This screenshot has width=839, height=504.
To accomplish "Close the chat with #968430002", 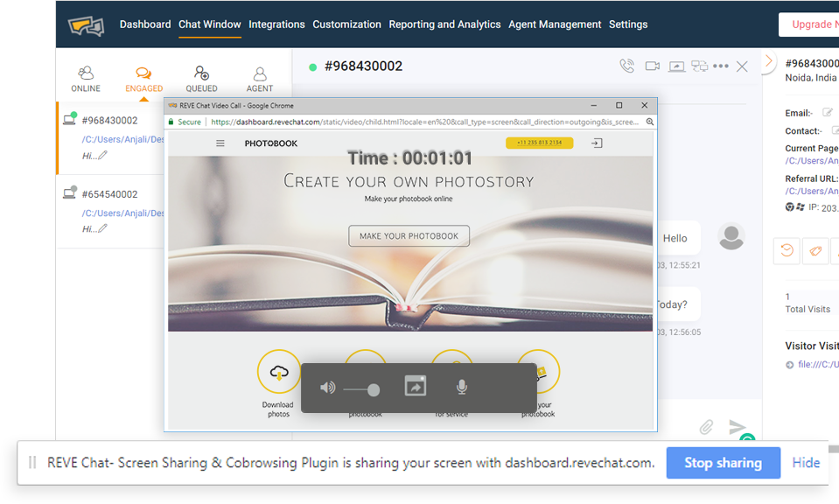I will coord(742,66).
